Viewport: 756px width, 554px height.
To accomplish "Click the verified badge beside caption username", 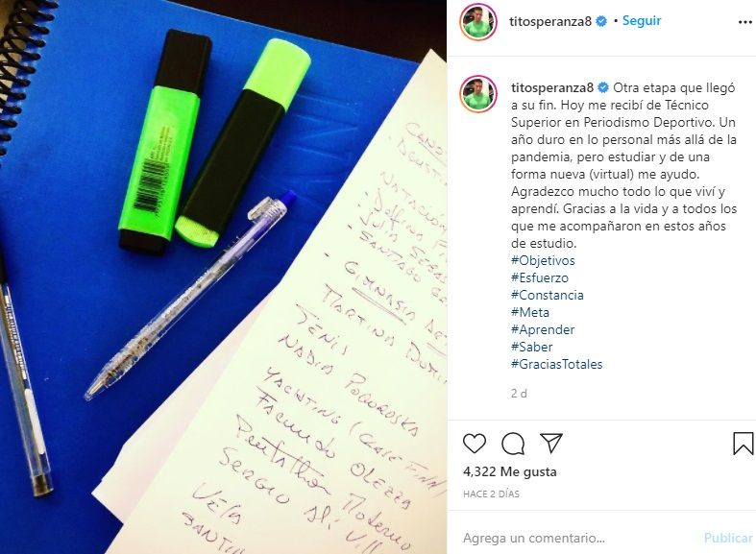I will (603, 87).
